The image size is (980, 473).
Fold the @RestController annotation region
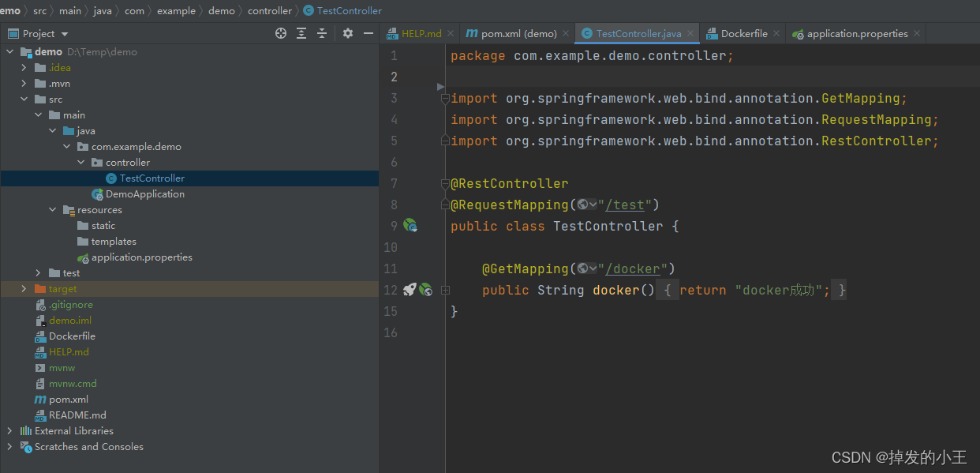(445, 184)
